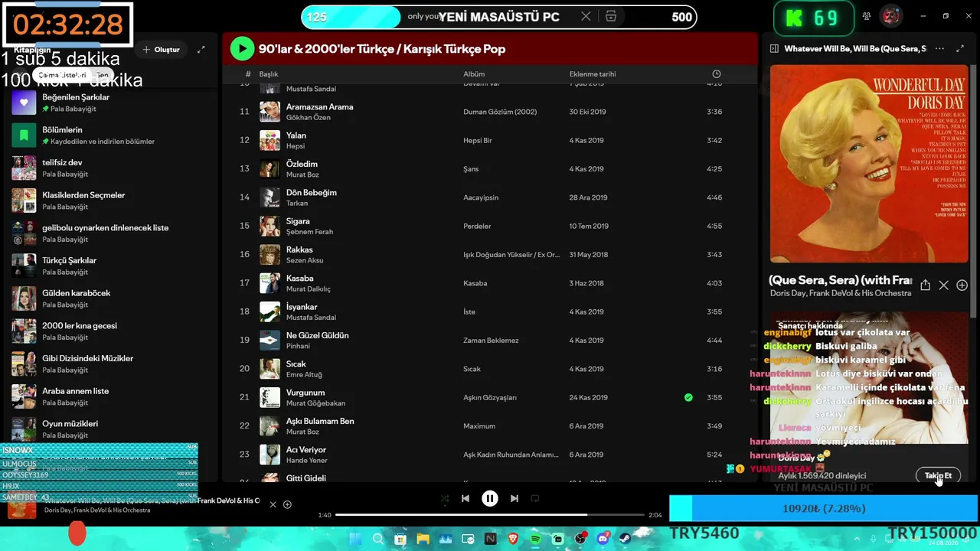Follow the artist with Takip Et button
Screen dimensions: 980x551
click(x=938, y=476)
